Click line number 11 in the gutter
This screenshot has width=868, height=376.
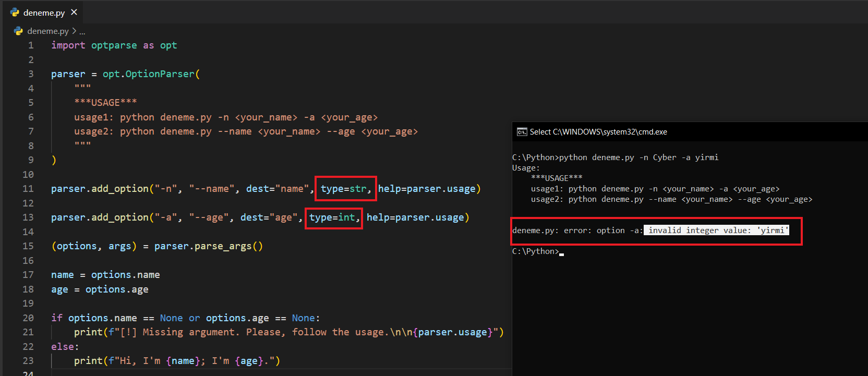click(x=28, y=189)
